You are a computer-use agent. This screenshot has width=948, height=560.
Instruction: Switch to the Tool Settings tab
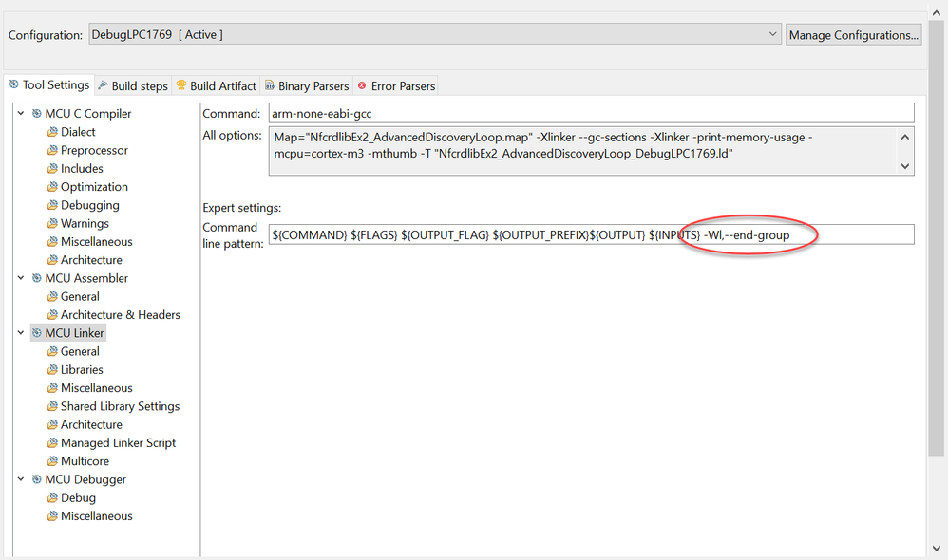(x=49, y=85)
